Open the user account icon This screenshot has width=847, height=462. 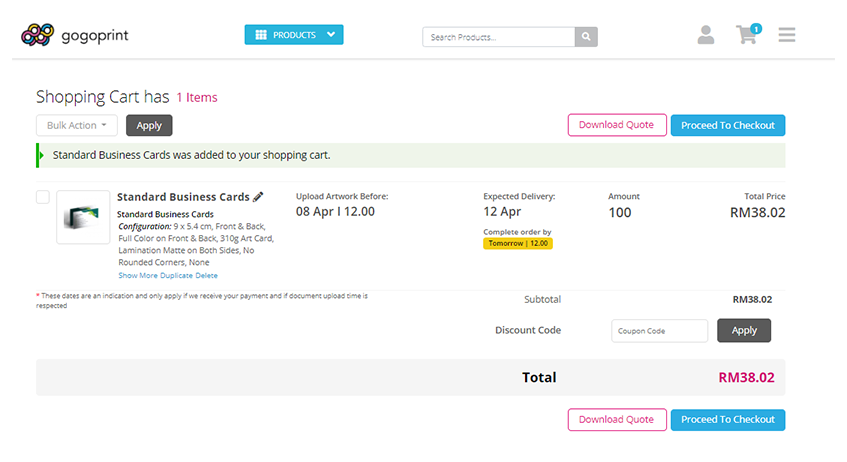pyautogui.click(x=705, y=36)
